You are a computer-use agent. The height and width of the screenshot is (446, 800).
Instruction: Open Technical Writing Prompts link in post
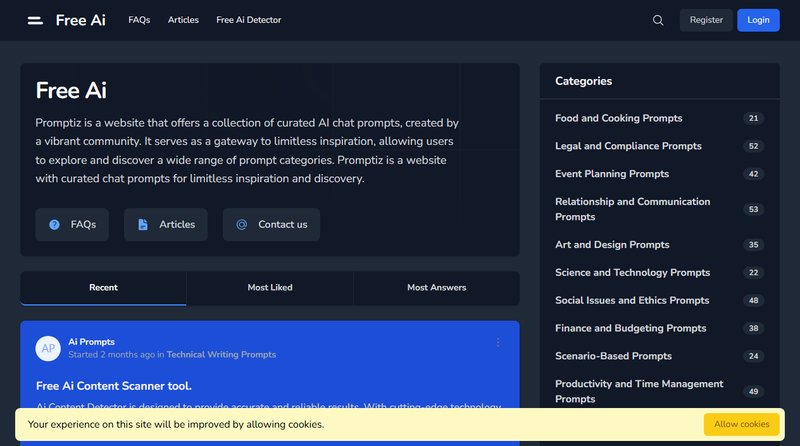(x=221, y=354)
